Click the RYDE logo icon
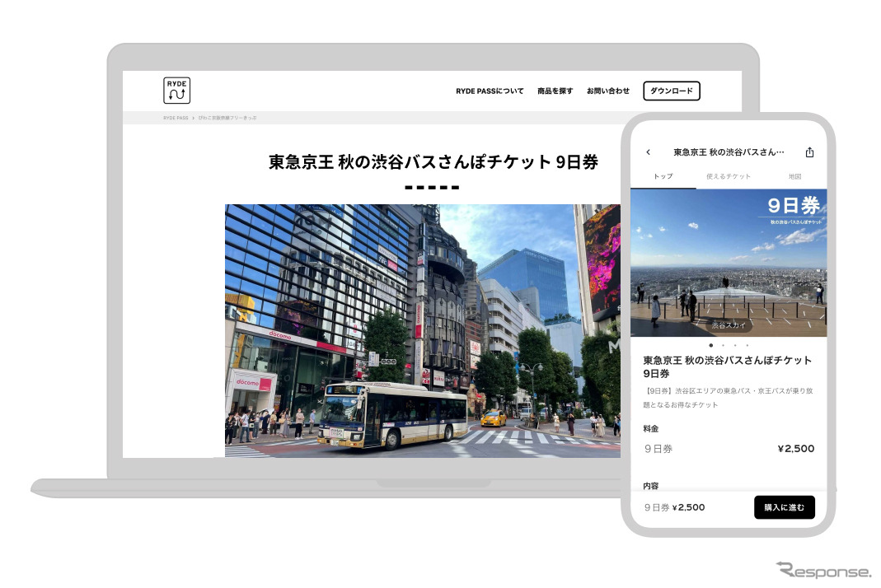The width and height of the screenshot is (881, 588). pyautogui.click(x=176, y=91)
